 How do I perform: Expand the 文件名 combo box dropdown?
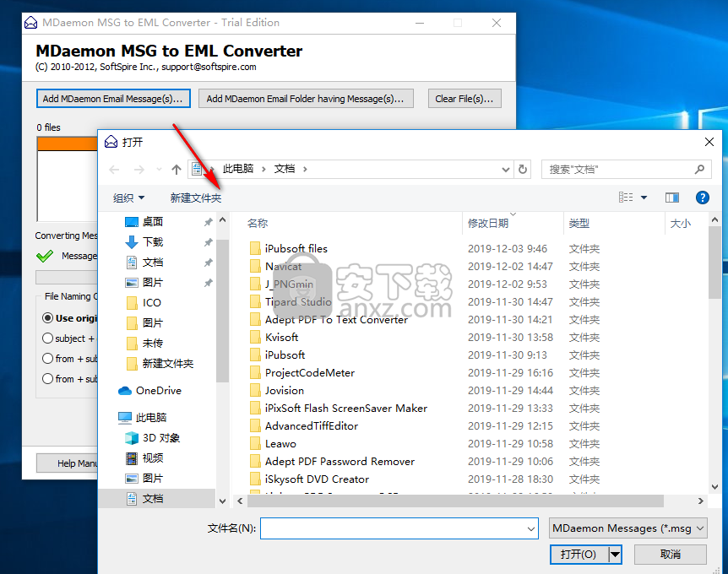pyautogui.click(x=530, y=529)
